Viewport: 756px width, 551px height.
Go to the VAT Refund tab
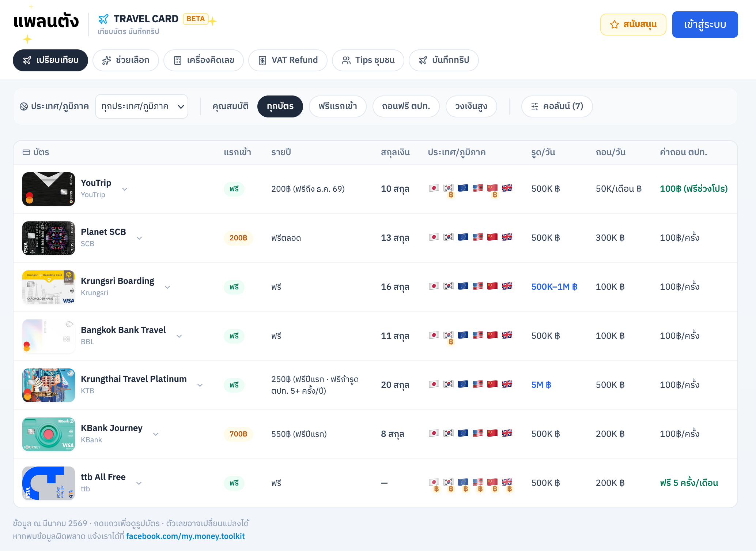coord(288,60)
